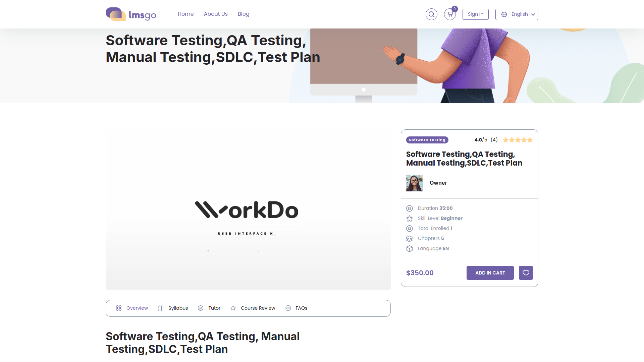Screen dimensions: 644x362
Task: Switch to the Syllabus tab
Action: point(178,308)
